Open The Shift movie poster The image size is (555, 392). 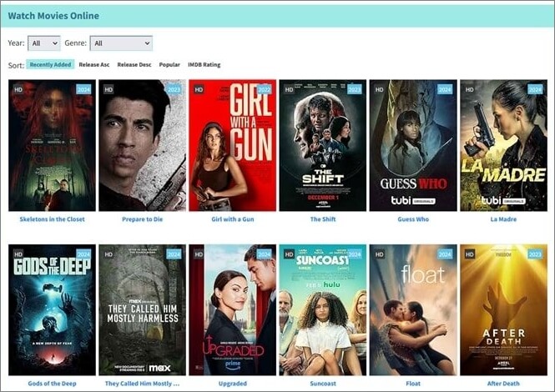click(x=322, y=145)
